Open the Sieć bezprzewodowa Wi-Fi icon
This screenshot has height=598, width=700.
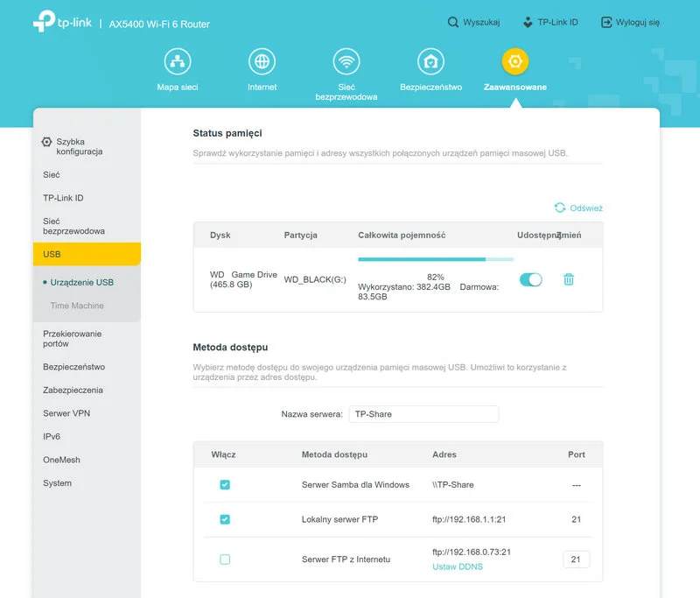[x=346, y=62]
